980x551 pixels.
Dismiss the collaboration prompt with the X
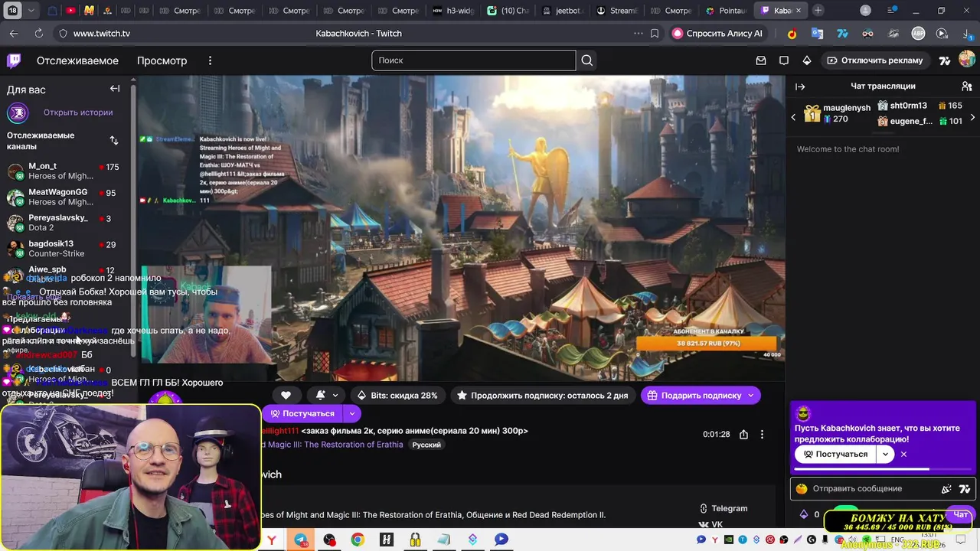pyautogui.click(x=903, y=454)
